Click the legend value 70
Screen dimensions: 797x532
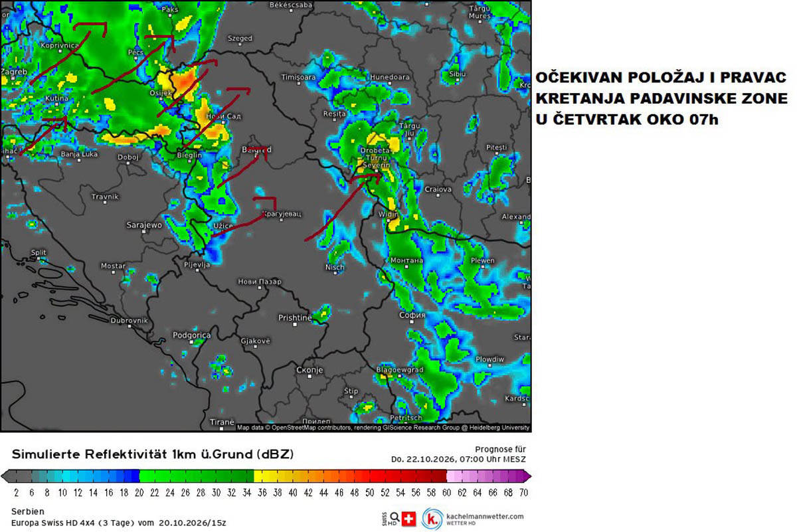pos(523,493)
